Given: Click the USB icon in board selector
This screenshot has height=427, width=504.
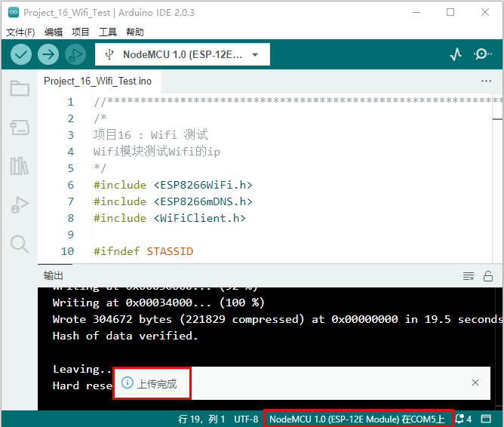Looking at the screenshot, I should tap(109, 54).
